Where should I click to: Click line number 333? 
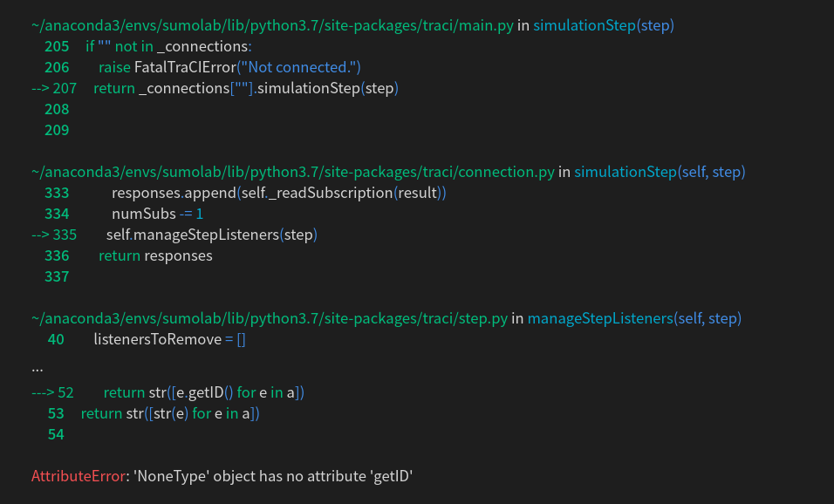[x=57, y=193]
